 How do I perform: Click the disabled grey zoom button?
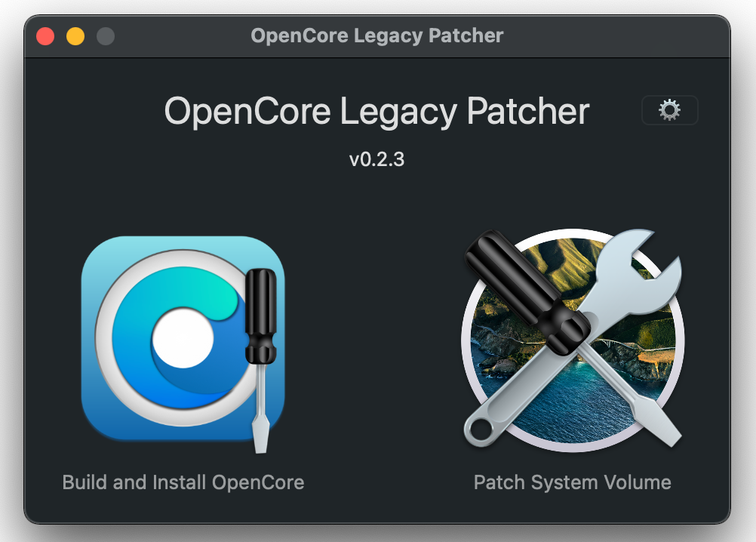tap(106, 36)
